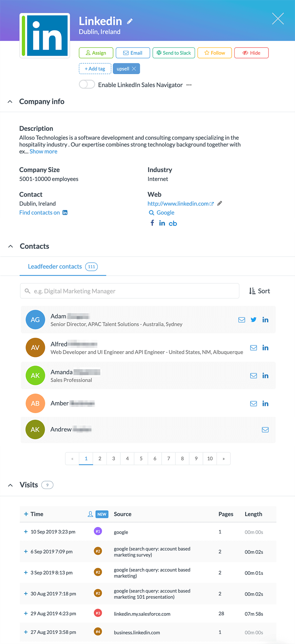
Task: Open the company's Facebook icon
Action: [152, 223]
